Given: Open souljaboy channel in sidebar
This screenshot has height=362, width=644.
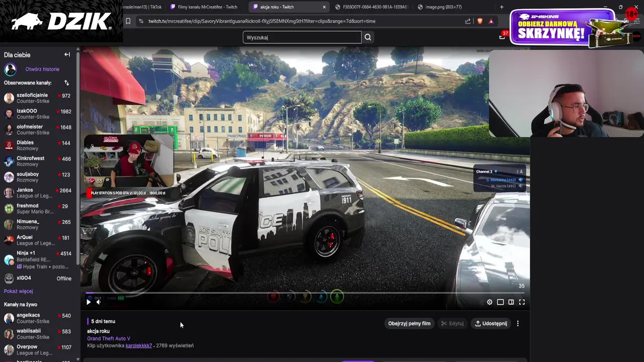Looking at the screenshot, I should [38, 177].
